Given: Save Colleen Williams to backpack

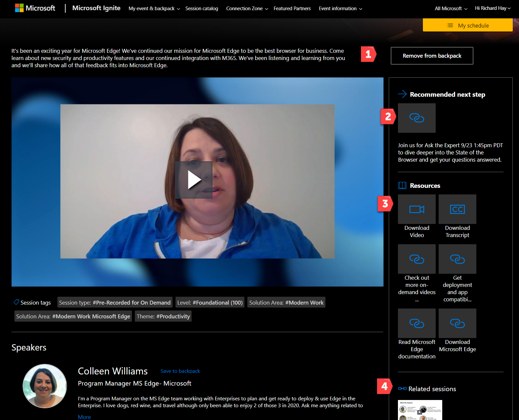Looking at the screenshot, I should click(180, 371).
